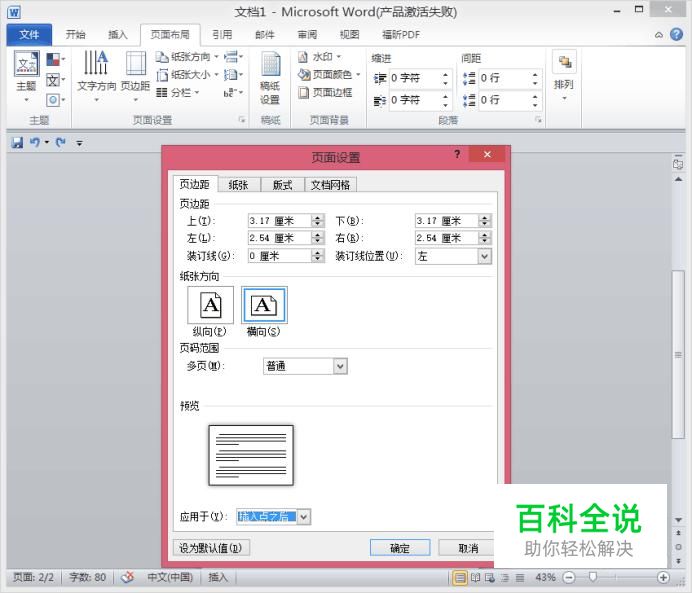Collapse the ribbon with the caret icon

coord(659,35)
